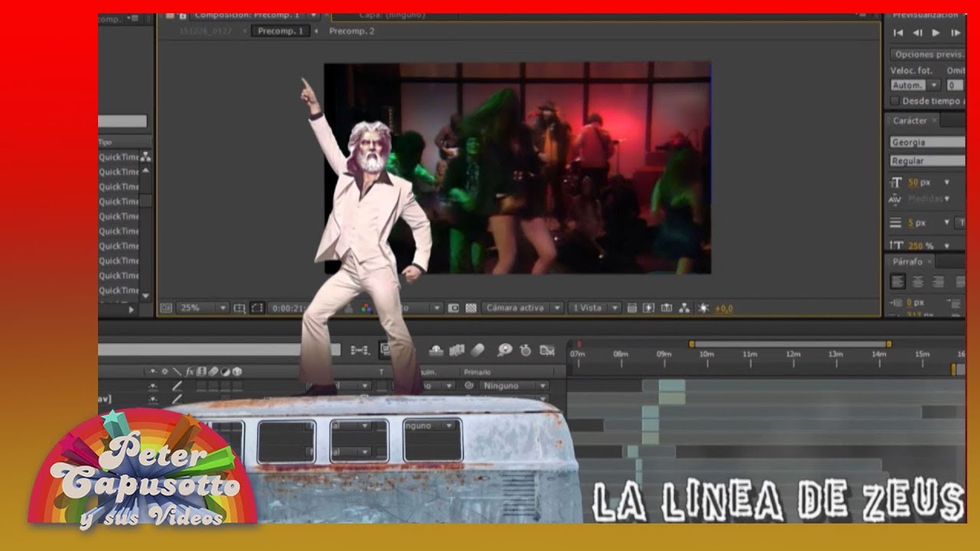Image resolution: width=980 pixels, height=551 pixels.
Task: Click the Omitir value field showing 0
Action: 955,85
